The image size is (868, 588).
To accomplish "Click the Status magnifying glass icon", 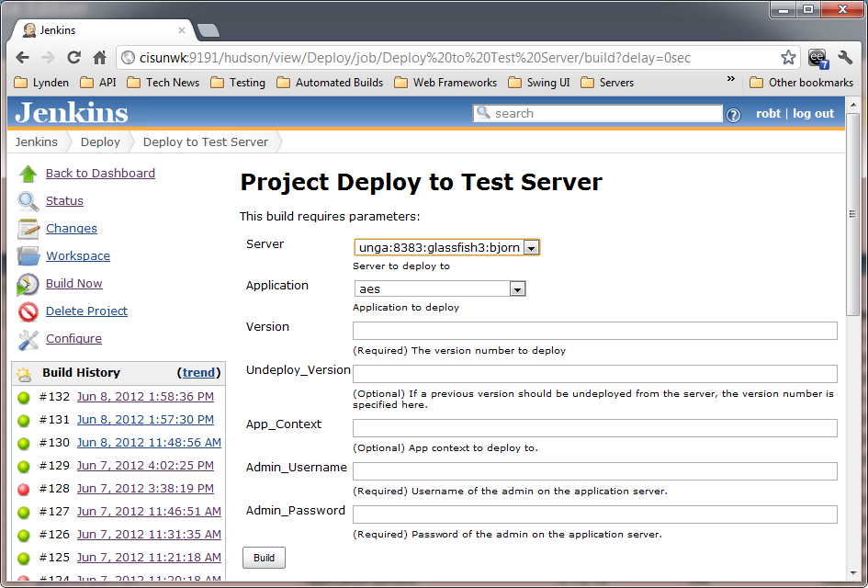I will pos(28,201).
